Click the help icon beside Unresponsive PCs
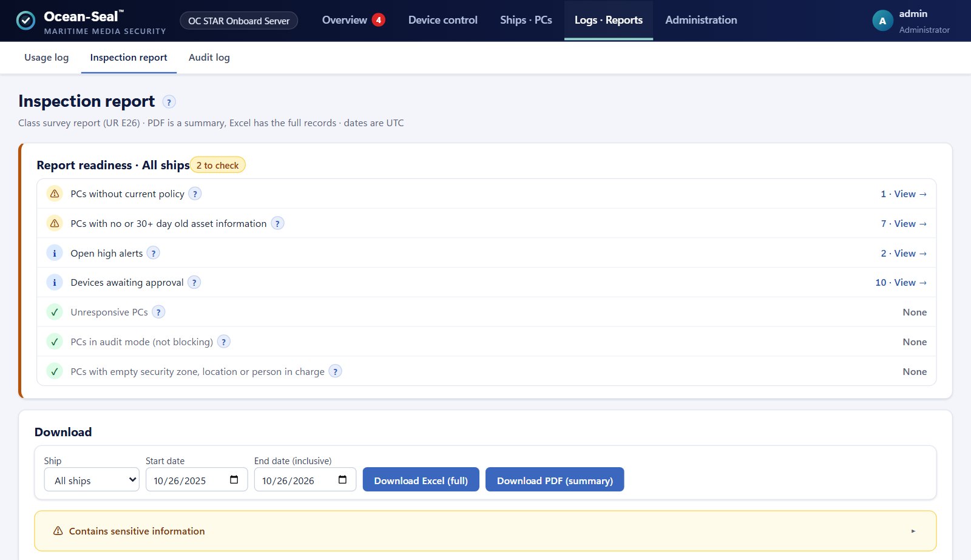This screenshot has height=560, width=971. coord(158,312)
